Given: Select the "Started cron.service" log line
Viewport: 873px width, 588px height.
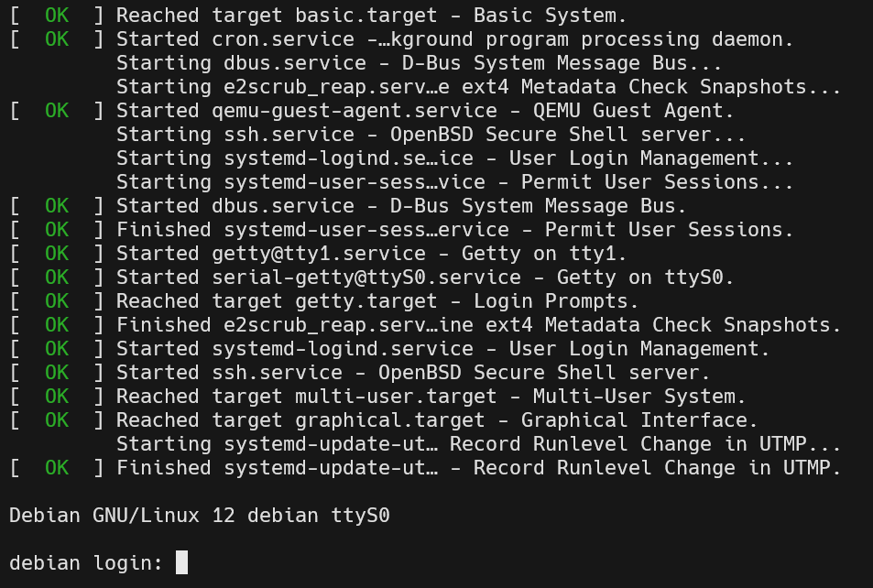Looking at the screenshot, I should tap(454, 39).
